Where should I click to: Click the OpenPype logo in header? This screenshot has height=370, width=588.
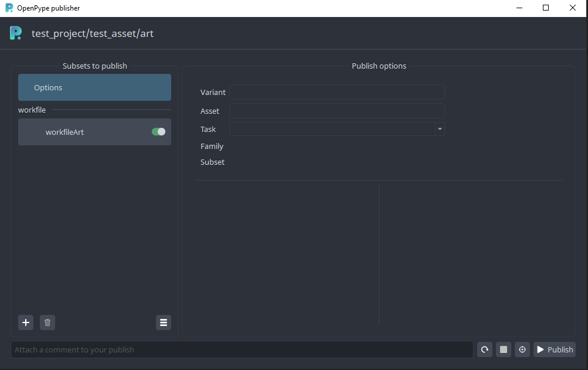click(x=16, y=33)
